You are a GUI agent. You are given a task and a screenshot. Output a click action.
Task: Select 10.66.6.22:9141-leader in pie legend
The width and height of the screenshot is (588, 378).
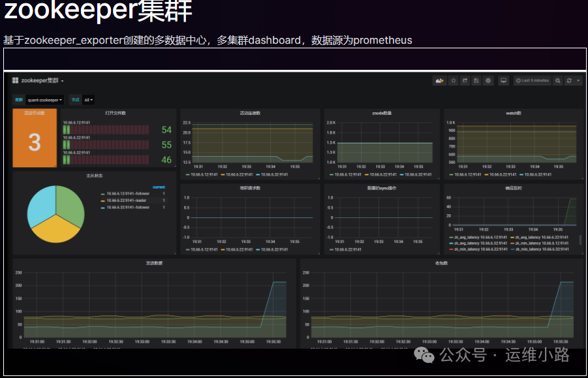(123, 200)
